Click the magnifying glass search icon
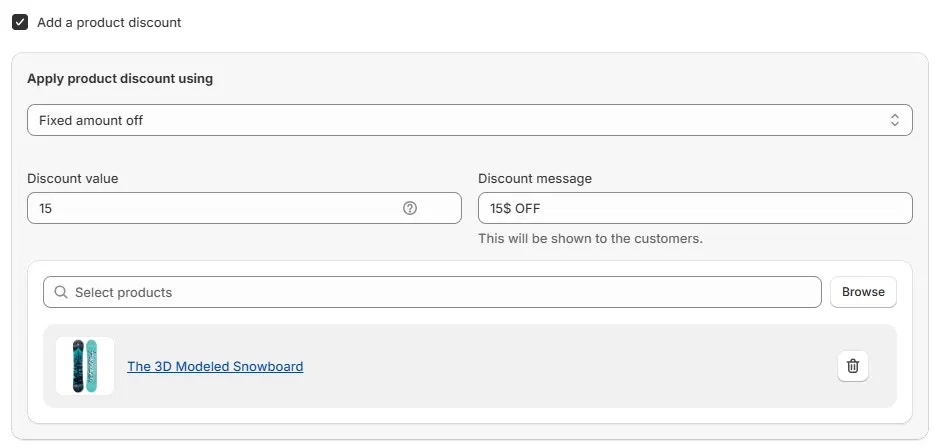The height and width of the screenshot is (448, 941). click(x=62, y=292)
